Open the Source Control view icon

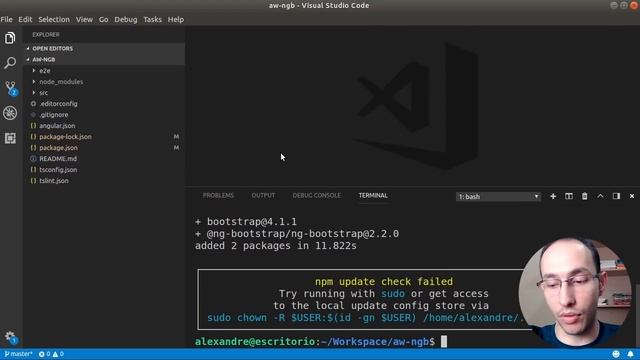click(x=10, y=87)
